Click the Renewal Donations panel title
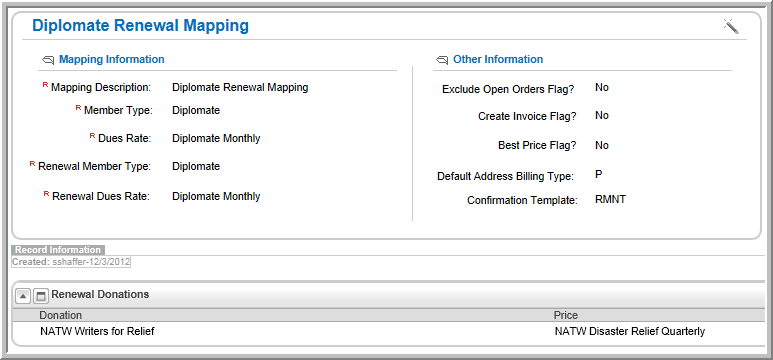The height and width of the screenshot is (360, 773). 100,294
